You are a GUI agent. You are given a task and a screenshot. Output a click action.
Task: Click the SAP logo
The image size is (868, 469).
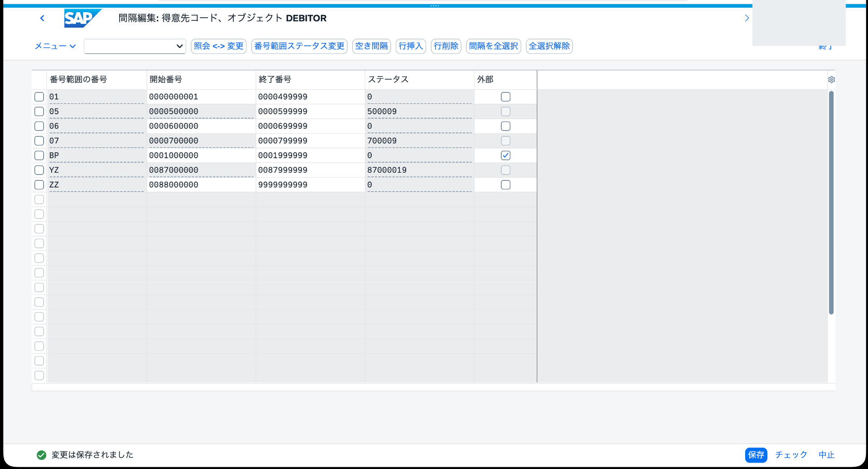coord(82,18)
